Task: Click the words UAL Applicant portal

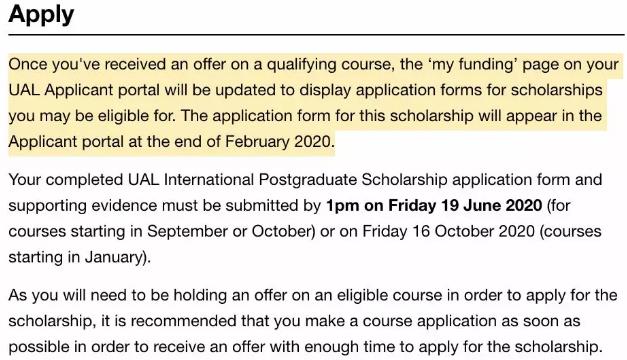Action: [84, 90]
